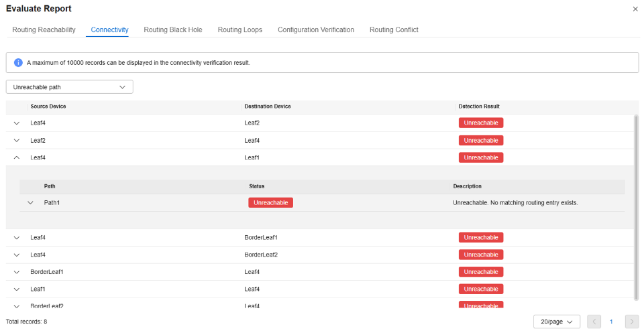Click Unreachable badge in Leaf4 to Leaf1 row

pos(481,157)
